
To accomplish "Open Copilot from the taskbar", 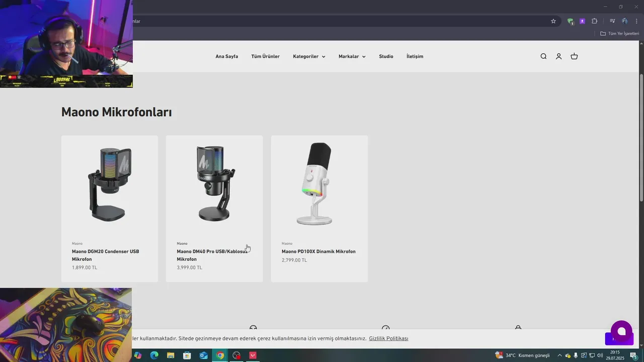I will tap(138, 355).
